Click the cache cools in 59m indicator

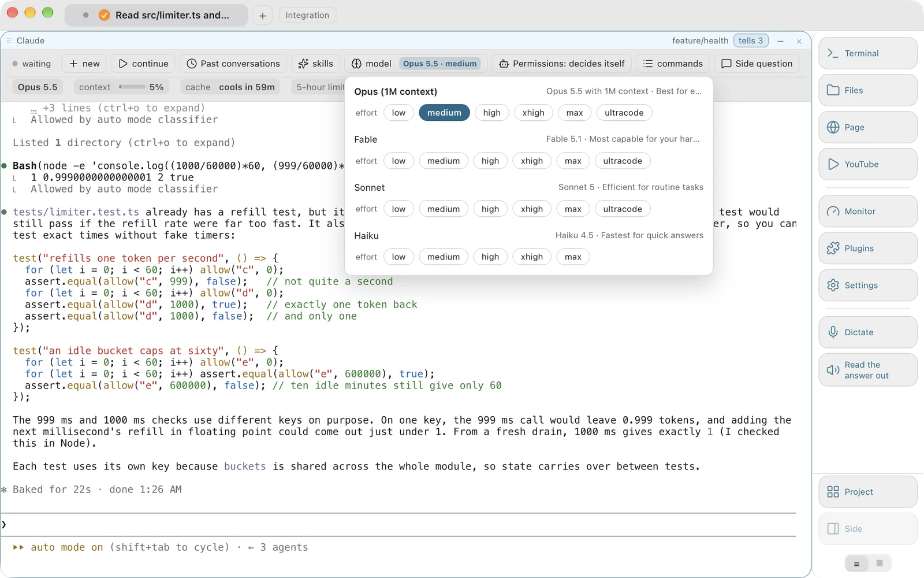[x=230, y=87]
